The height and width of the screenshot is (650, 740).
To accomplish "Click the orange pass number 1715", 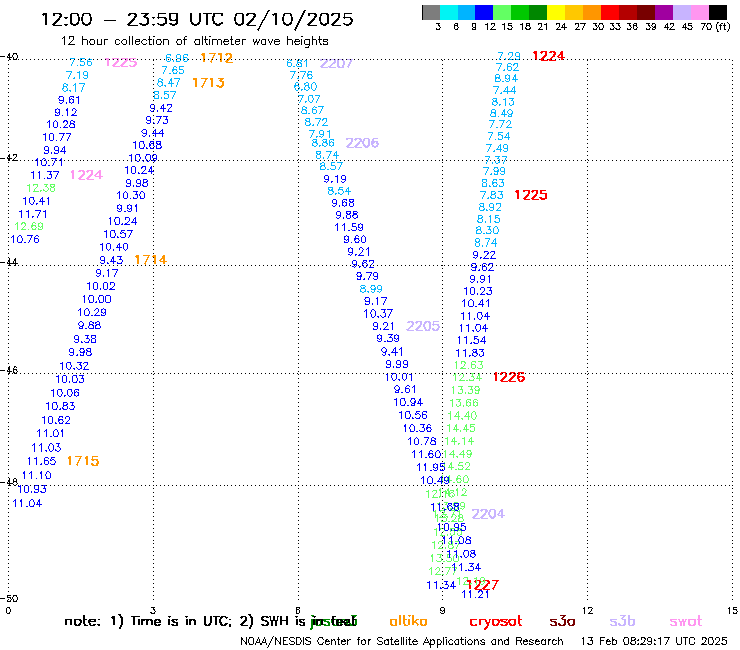I will [x=83, y=461].
